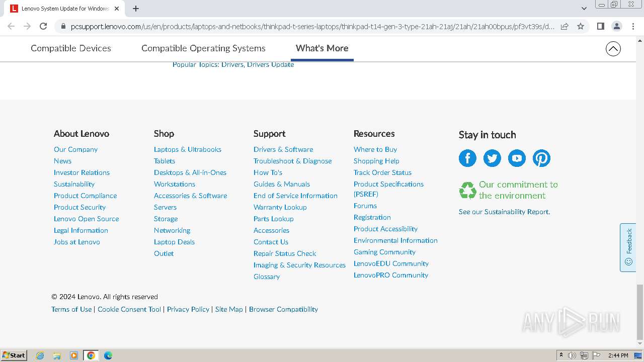Open the Warranty Lookup link
Screen dimensions: 644x362
(x=280, y=207)
